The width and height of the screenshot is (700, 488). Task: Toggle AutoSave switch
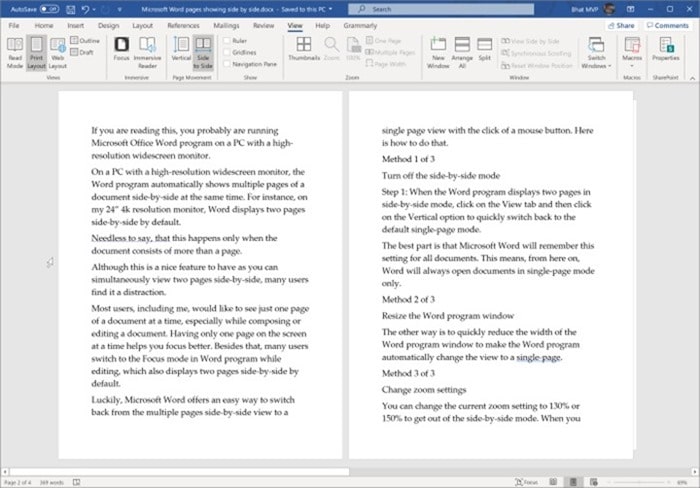[x=49, y=9]
